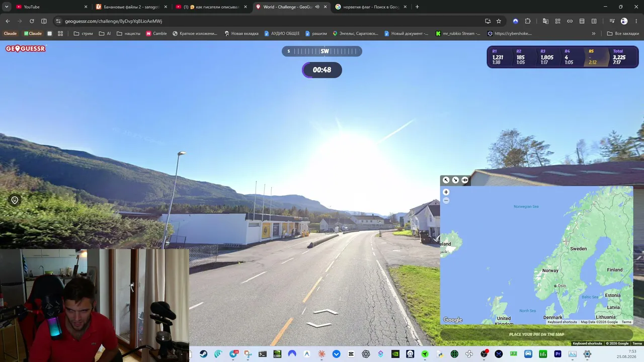Open ChatGPT from the taskbar
Screen dimensions: 644x362
click(366, 354)
